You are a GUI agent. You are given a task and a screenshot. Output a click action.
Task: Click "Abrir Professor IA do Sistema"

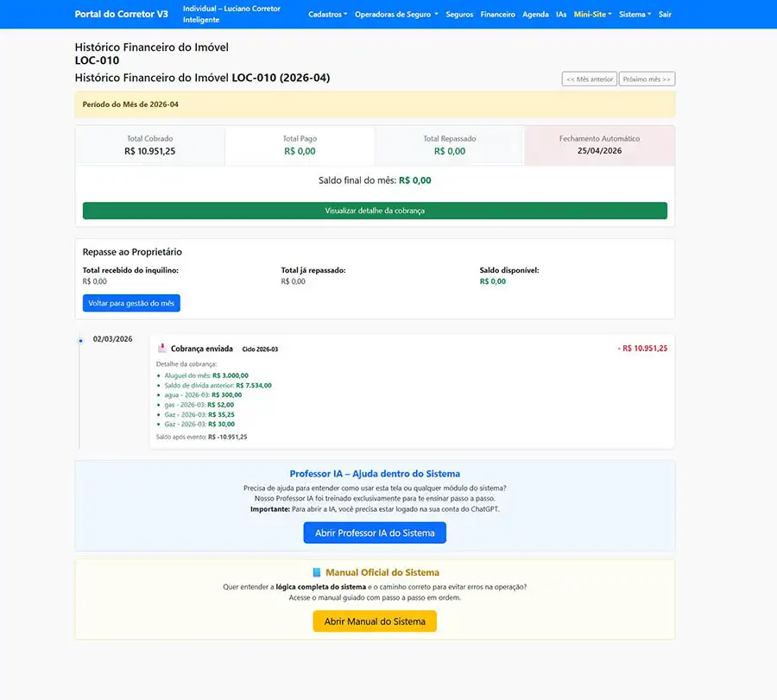(375, 533)
